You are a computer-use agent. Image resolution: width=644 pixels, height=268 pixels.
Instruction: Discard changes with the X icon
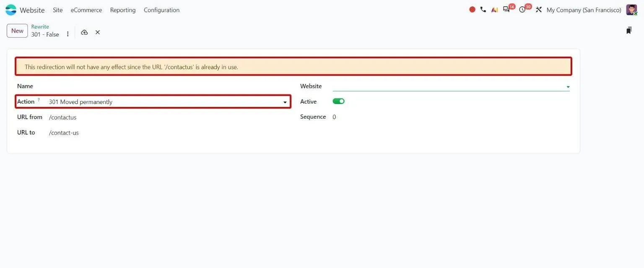tap(98, 32)
